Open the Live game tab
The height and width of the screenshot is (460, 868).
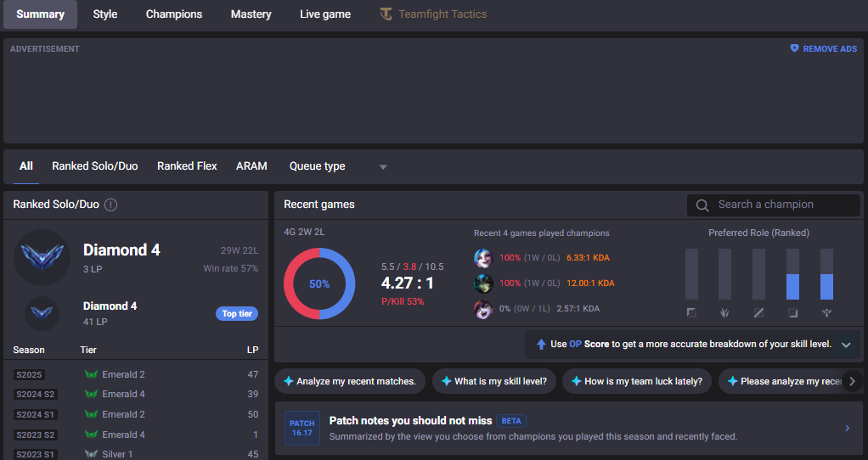point(325,14)
